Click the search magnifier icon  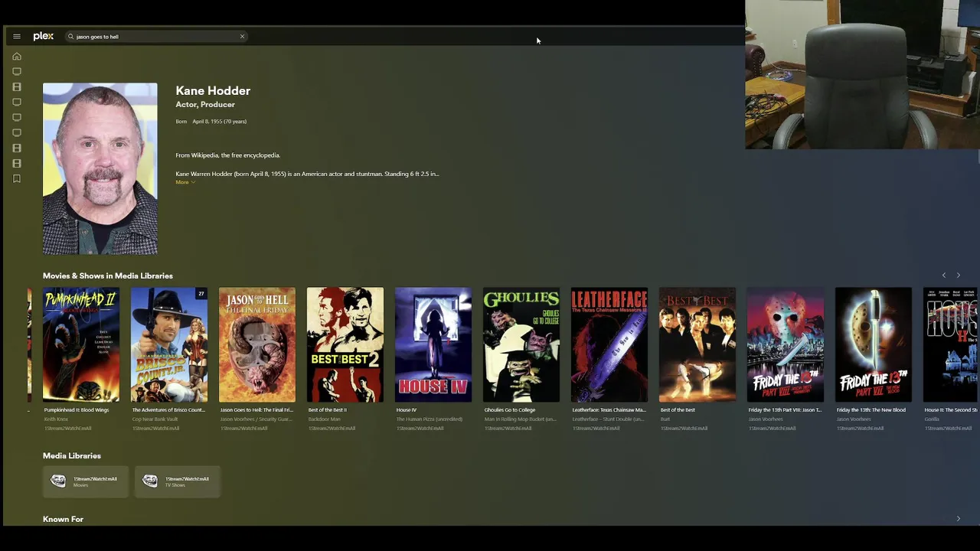point(70,37)
